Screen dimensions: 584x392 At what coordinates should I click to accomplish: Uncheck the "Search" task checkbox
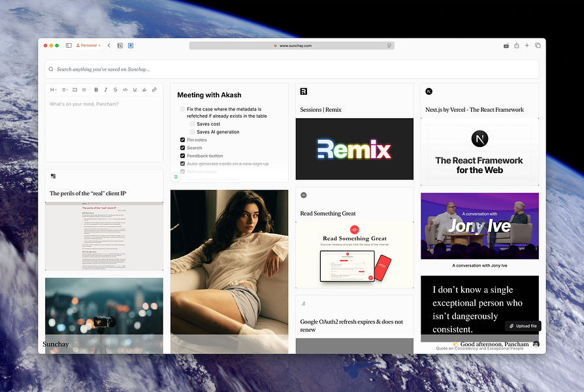point(182,148)
